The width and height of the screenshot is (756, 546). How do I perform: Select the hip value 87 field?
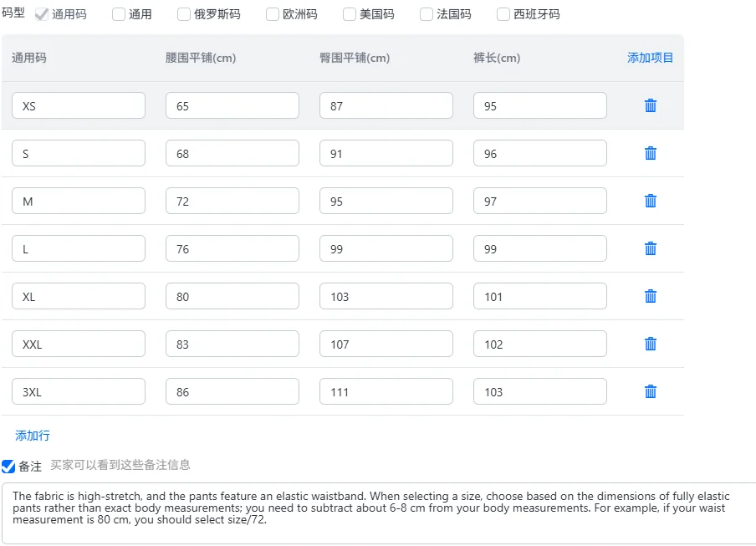tap(386, 105)
